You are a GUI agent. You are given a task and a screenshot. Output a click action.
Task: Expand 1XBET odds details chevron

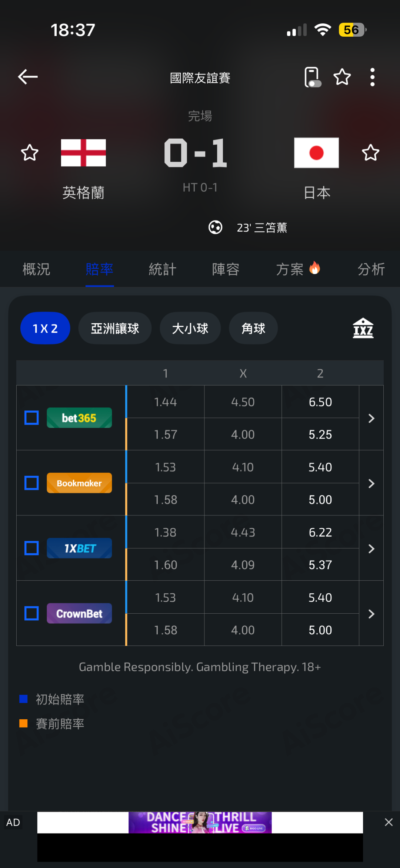(371, 549)
